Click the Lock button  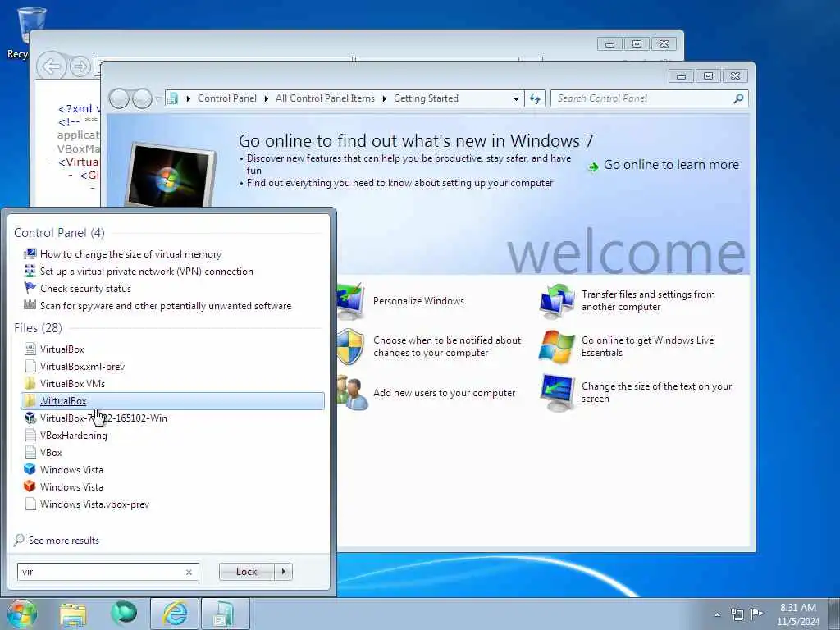click(246, 572)
